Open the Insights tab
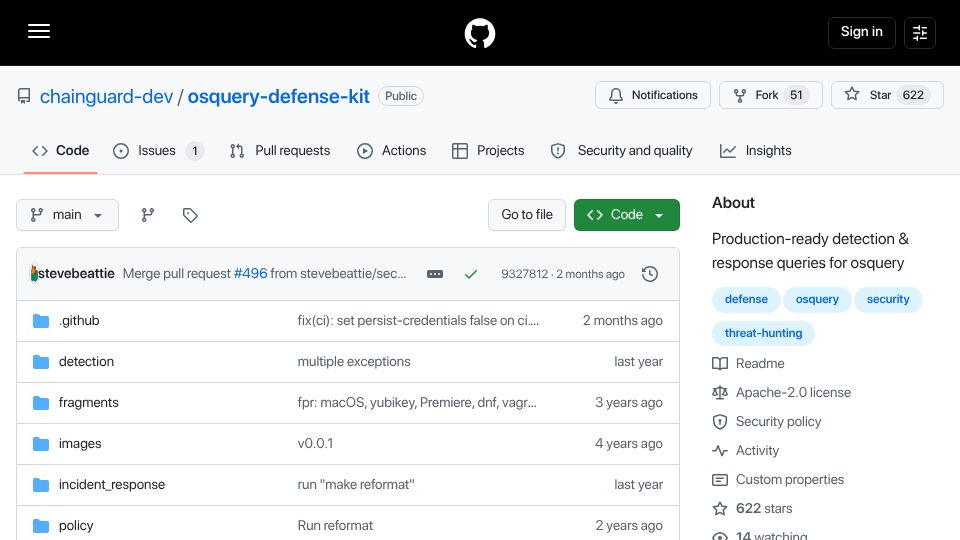 756,151
